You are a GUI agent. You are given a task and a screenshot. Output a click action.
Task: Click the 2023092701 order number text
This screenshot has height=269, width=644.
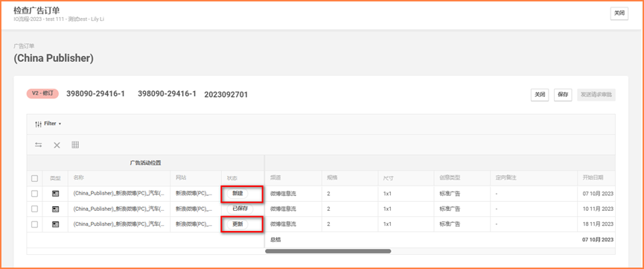point(226,95)
